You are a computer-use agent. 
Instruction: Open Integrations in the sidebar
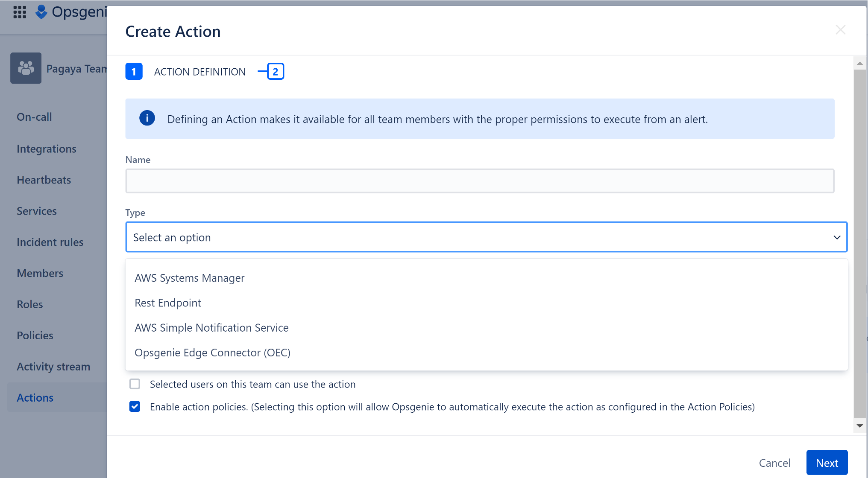click(x=47, y=149)
